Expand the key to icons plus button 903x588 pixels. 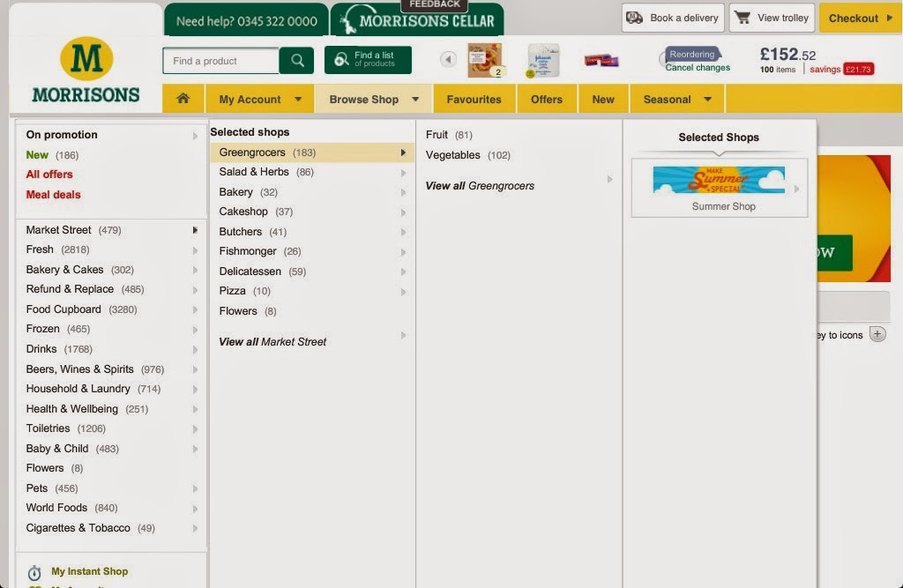[877, 334]
